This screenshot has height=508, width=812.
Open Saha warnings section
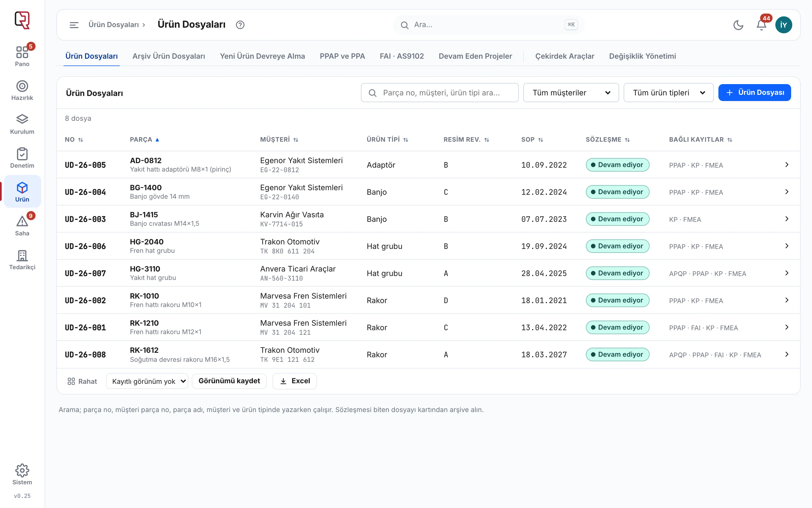pyautogui.click(x=22, y=226)
